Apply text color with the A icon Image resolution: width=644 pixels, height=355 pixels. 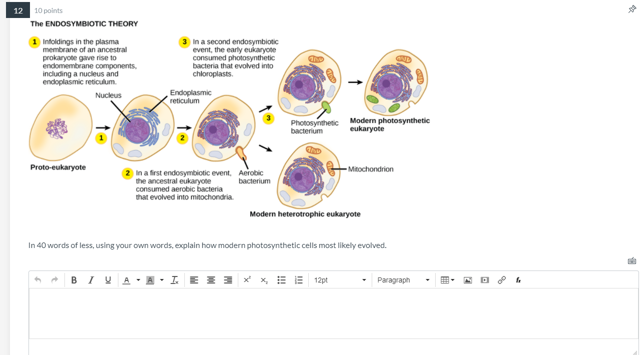tap(126, 280)
